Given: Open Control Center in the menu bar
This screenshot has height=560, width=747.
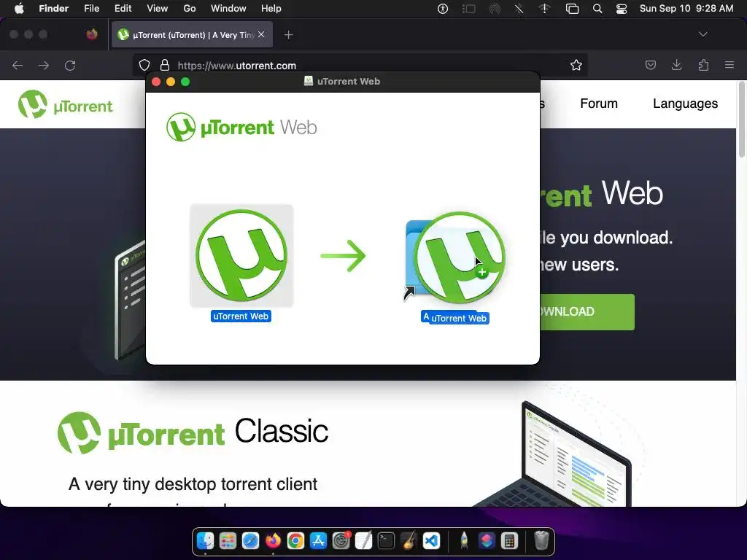Looking at the screenshot, I should 622,9.
